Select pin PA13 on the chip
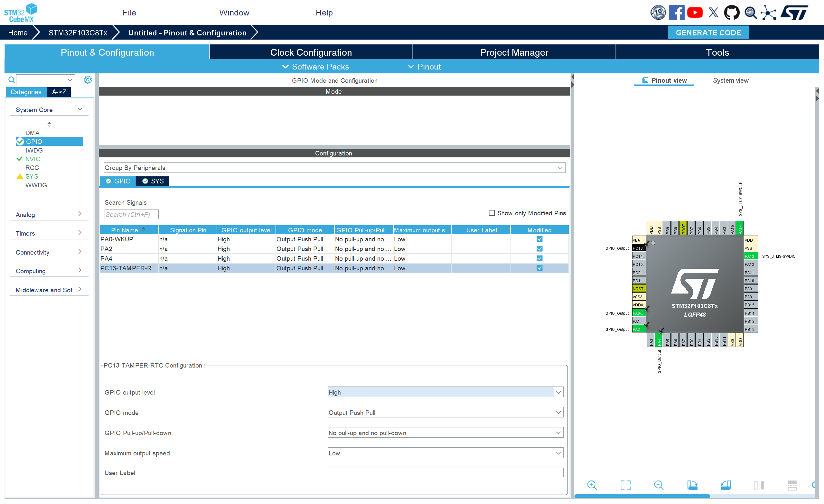 (x=751, y=256)
